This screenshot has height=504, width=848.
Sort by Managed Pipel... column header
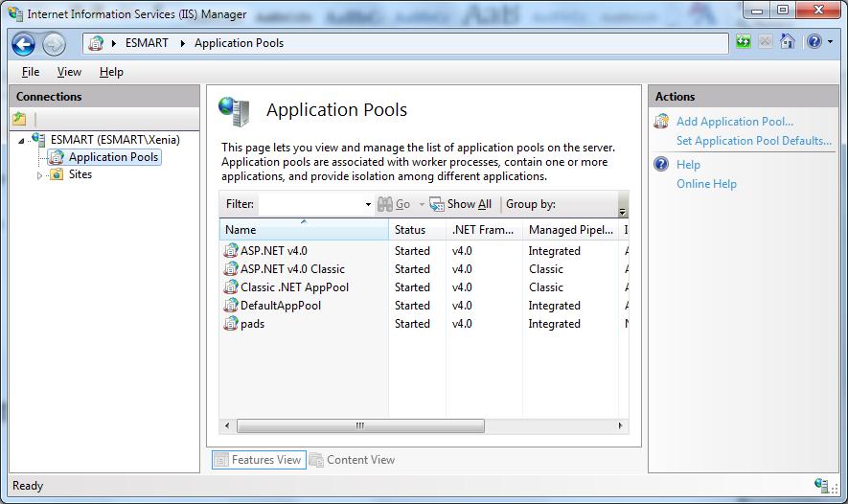pos(570,230)
